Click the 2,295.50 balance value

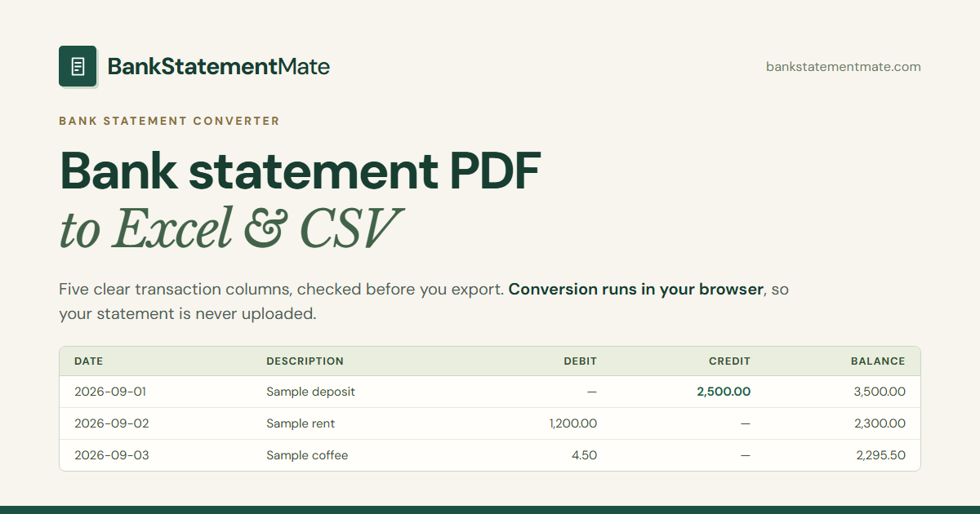click(881, 455)
